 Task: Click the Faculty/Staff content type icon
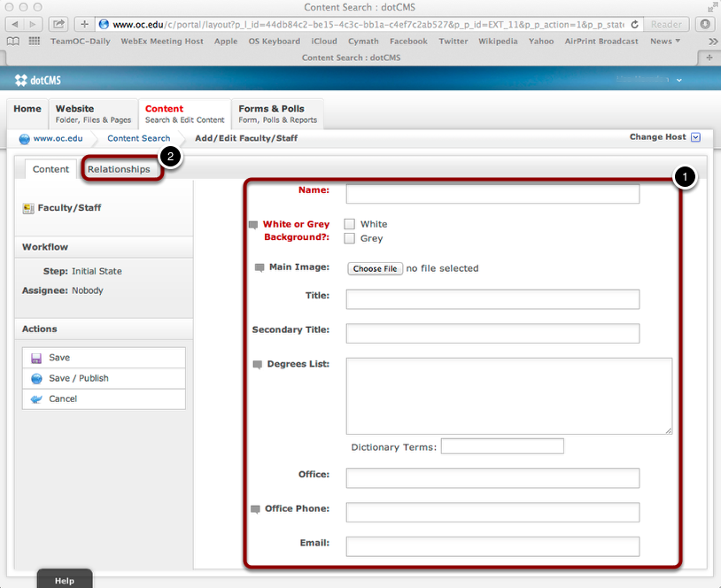pyautogui.click(x=28, y=207)
